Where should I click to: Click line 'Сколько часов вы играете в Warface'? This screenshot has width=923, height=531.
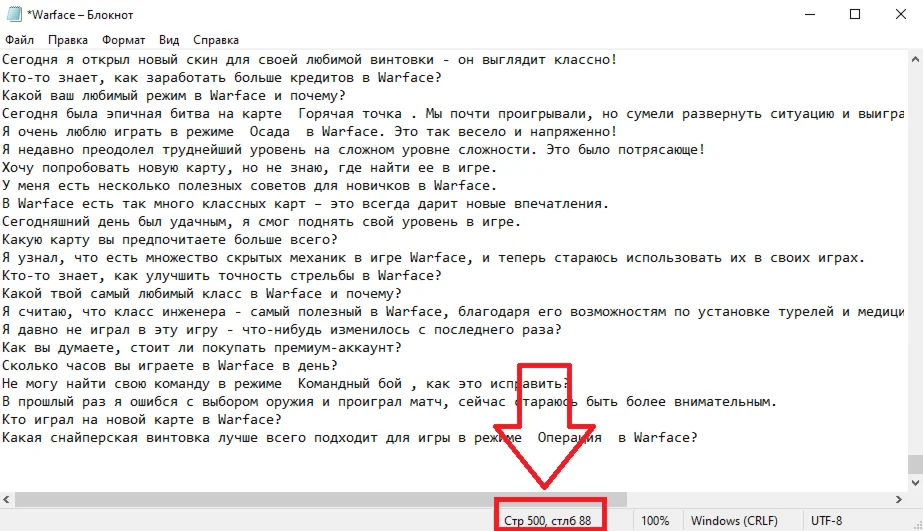(170, 366)
